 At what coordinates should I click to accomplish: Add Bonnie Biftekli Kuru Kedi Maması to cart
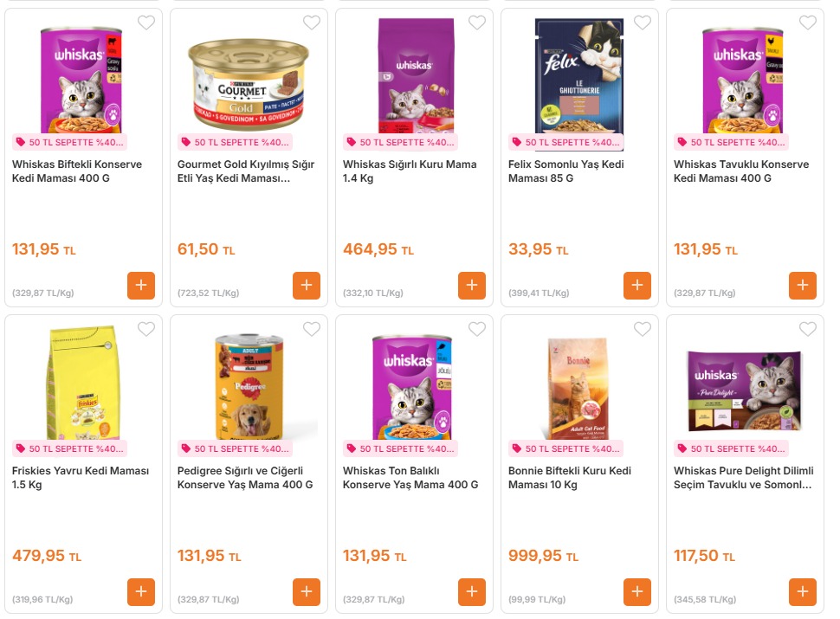[x=637, y=592]
